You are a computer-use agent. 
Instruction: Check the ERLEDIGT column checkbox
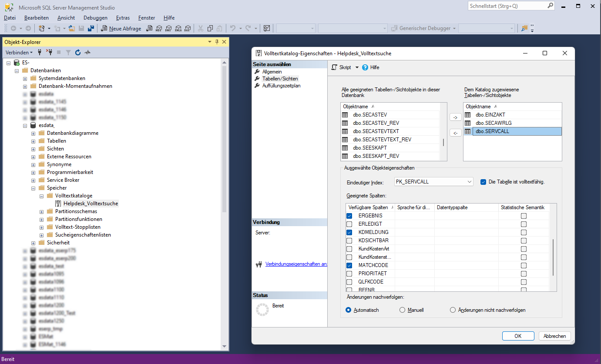point(349,224)
